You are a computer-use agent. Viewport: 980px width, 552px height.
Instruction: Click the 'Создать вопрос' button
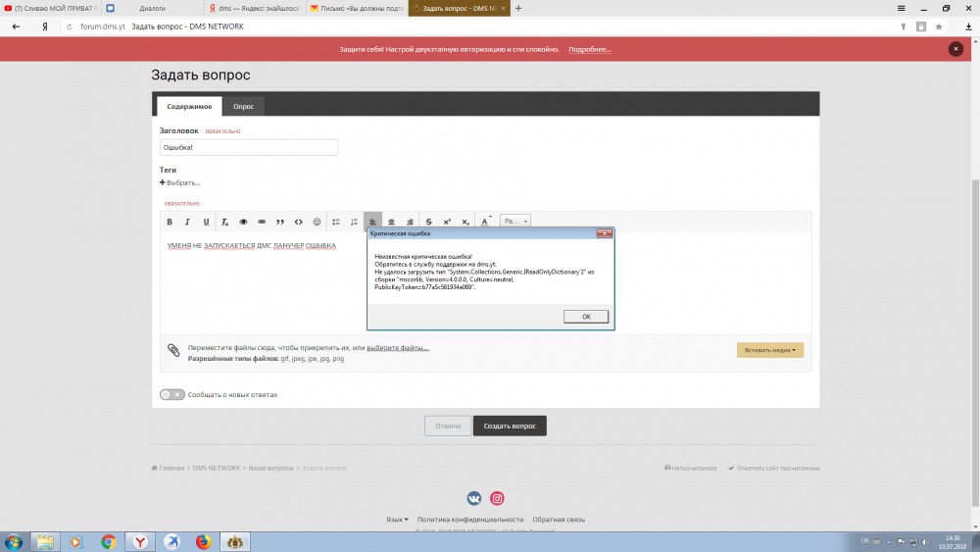510,427
